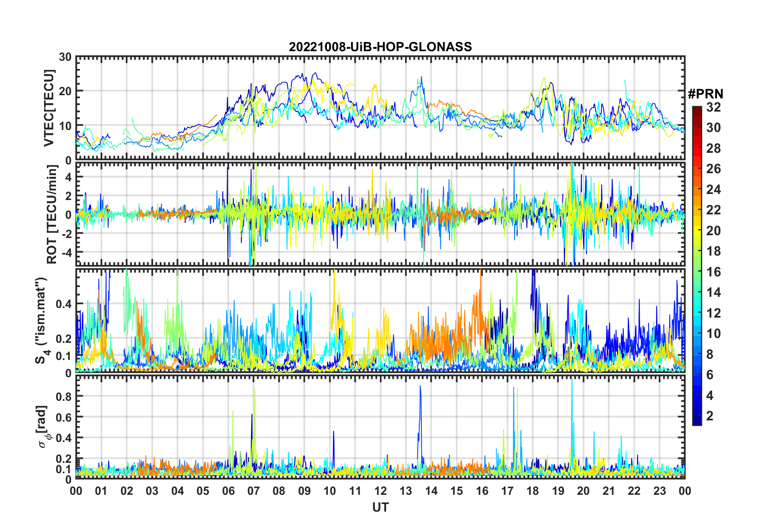The height and width of the screenshot is (532, 761).
Task: Click the VTEC axis tick label 30
Action: (65, 57)
